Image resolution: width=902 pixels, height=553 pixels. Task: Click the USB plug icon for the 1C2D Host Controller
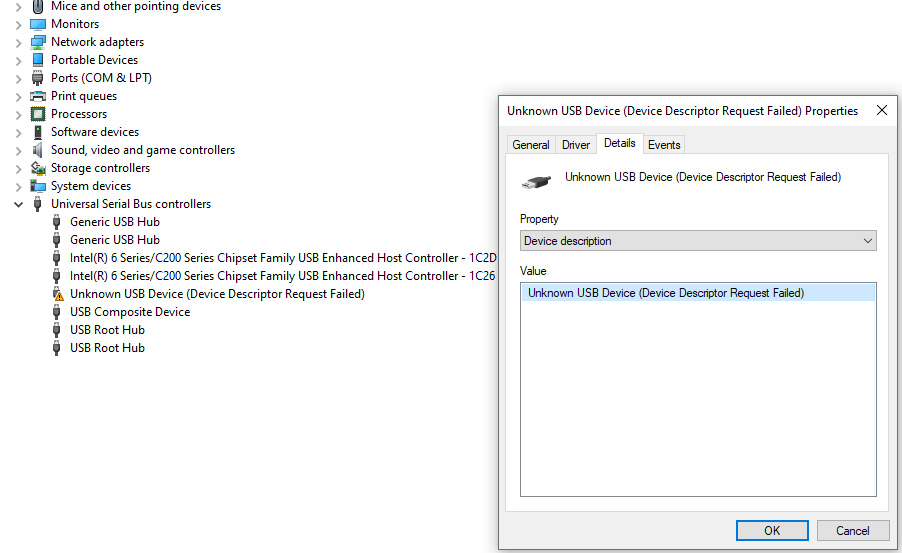56,258
